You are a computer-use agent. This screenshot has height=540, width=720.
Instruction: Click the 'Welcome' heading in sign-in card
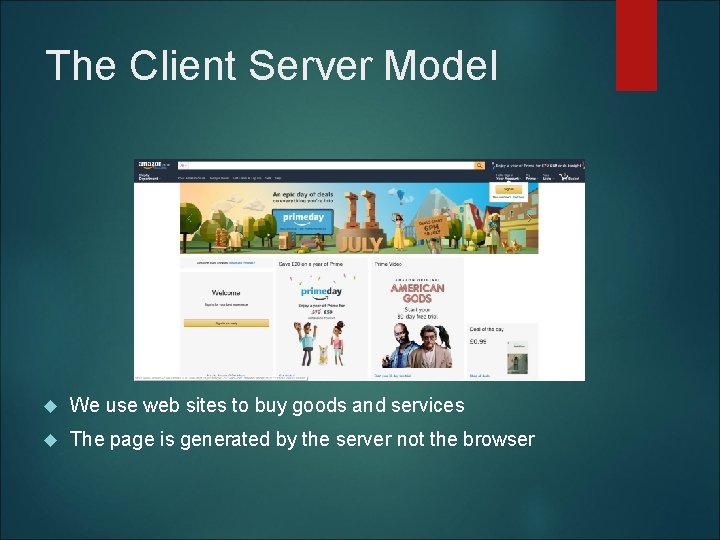coord(226,292)
